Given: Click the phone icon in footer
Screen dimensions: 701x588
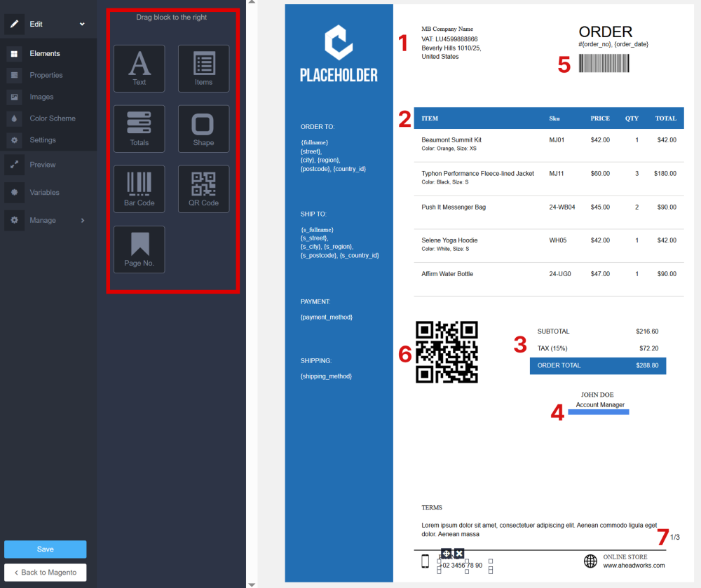Looking at the screenshot, I should [x=426, y=561].
